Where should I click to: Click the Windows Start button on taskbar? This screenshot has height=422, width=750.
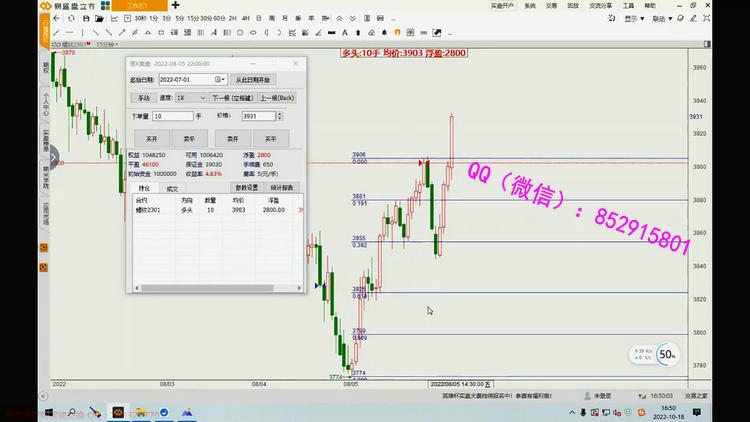coord(47,411)
